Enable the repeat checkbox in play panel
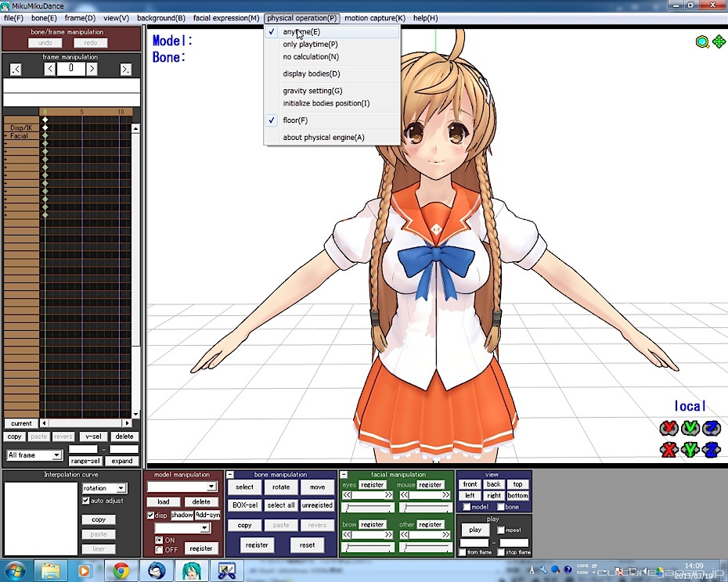728x582 pixels. (501, 530)
